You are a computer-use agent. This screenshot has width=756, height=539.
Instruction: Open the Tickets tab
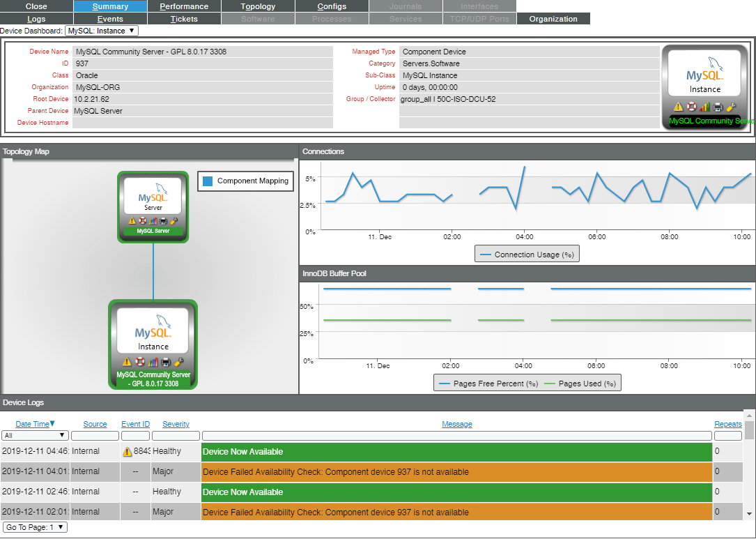(184, 19)
